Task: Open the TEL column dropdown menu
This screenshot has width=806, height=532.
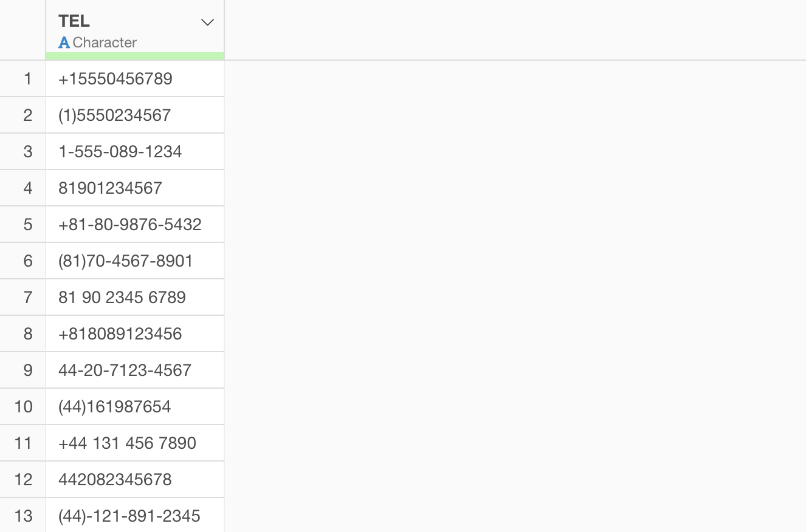Action: click(x=207, y=22)
